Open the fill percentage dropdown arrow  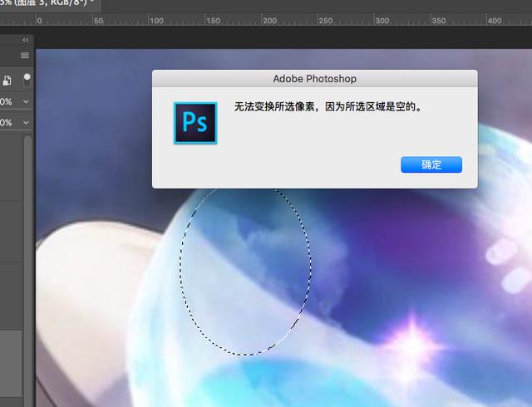point(26,122)
